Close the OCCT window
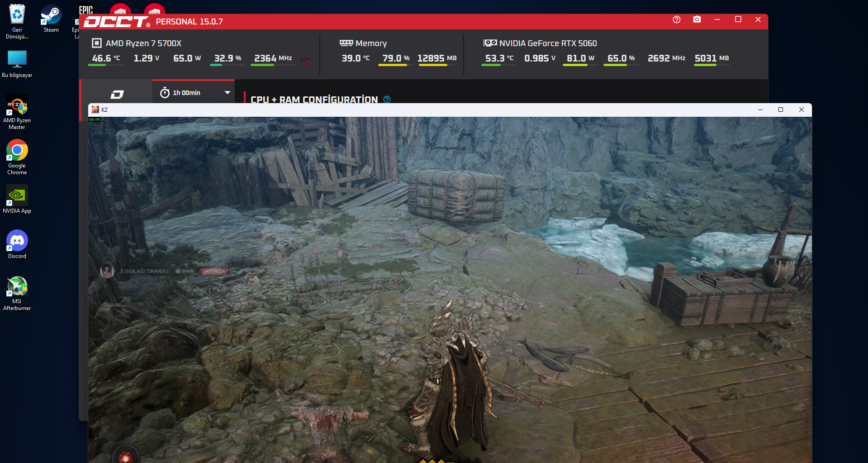 click(x=758, y=19)
